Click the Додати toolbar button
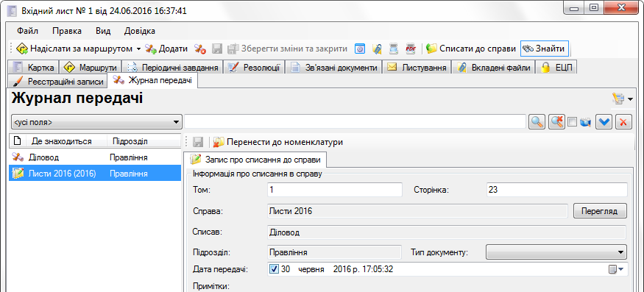 (167, 49)
